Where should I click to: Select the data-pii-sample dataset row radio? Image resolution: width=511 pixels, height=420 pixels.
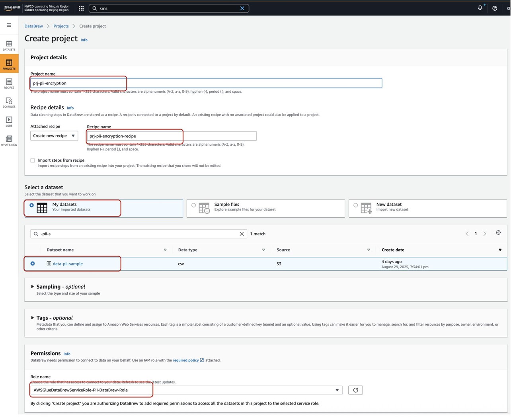(33, 264)
